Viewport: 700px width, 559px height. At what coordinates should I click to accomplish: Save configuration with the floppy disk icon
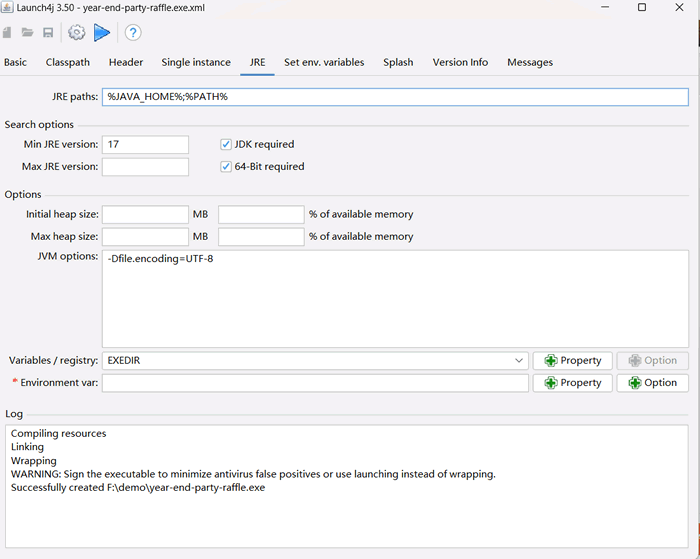point(48,33)
